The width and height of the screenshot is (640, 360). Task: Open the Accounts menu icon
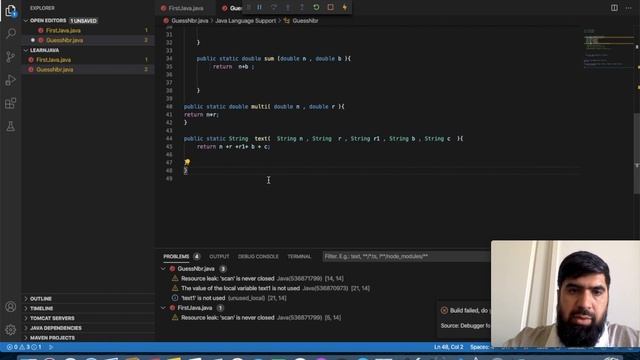pyautogui.click(x=11, y=307)
